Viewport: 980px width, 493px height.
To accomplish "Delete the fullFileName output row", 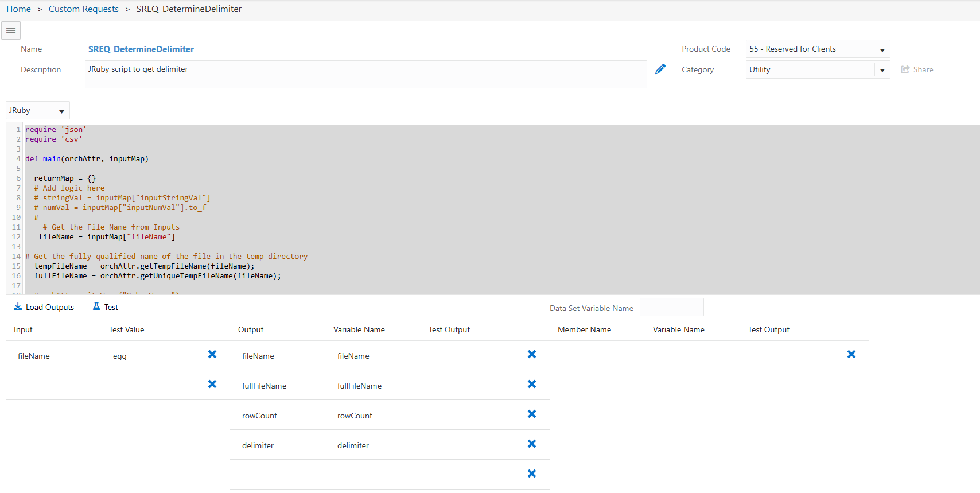I will coord(532,385).
